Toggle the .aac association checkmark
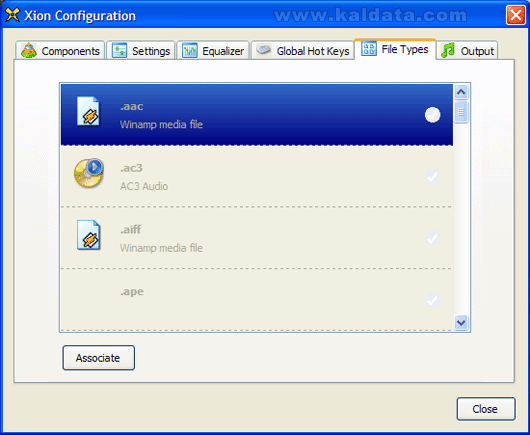530x435 pixels. pyautogui.click(x=433, y=115)
